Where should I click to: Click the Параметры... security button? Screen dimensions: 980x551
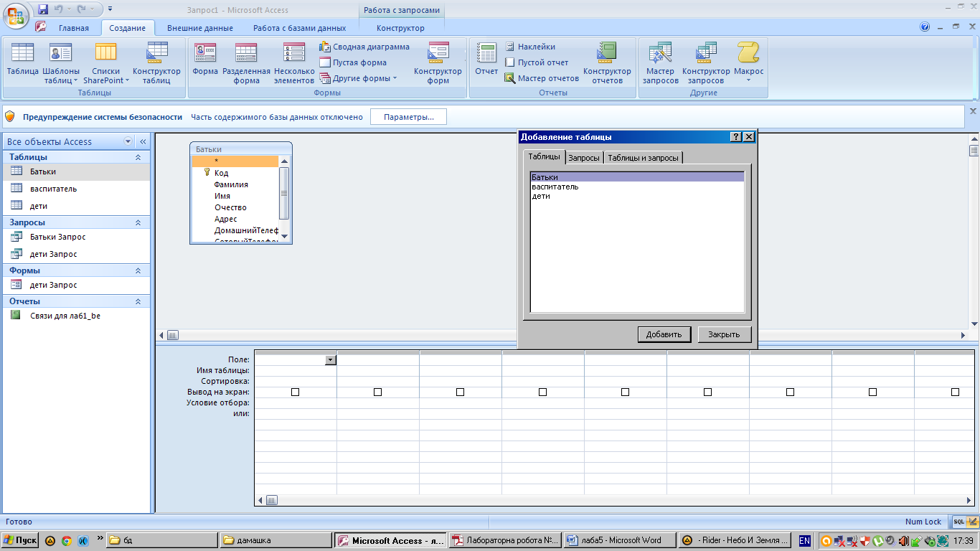[x=408, y=117]
